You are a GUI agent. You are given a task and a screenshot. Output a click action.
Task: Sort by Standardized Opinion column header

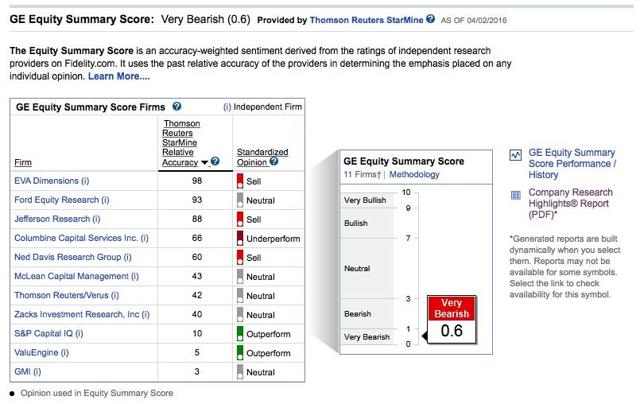coord(262,157)
